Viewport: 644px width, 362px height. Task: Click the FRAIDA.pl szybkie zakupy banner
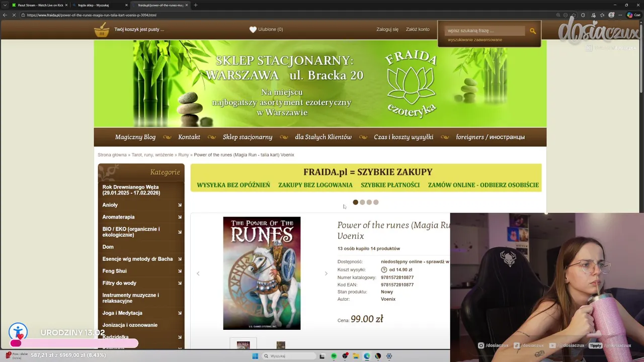click(x=366, y=177)
